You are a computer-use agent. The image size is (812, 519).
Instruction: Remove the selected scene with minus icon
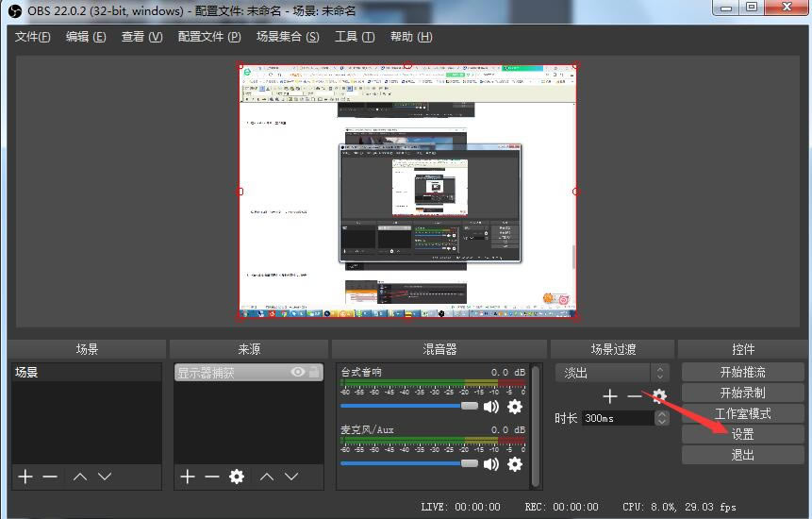coord(50,477)
